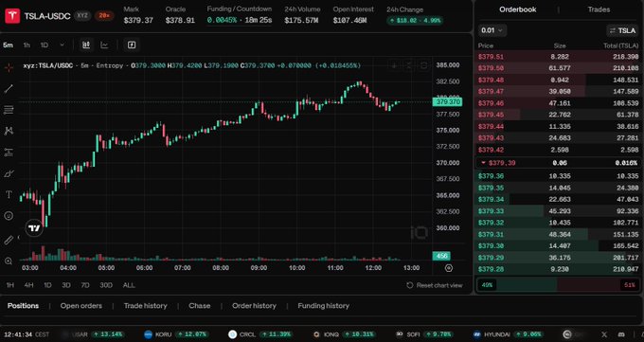This screenshot has height=342, width=644.
Task: Select the $379.36 bid price row
Action: [x=559, y=176]
